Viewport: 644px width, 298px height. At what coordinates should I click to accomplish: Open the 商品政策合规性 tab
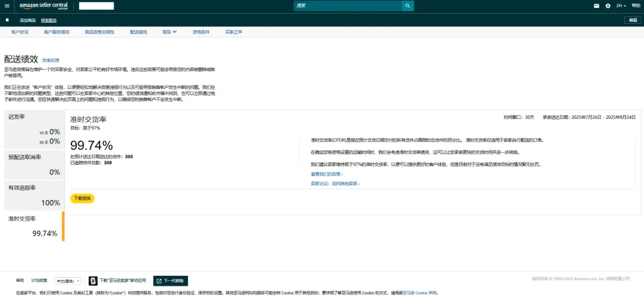[99, 32]
